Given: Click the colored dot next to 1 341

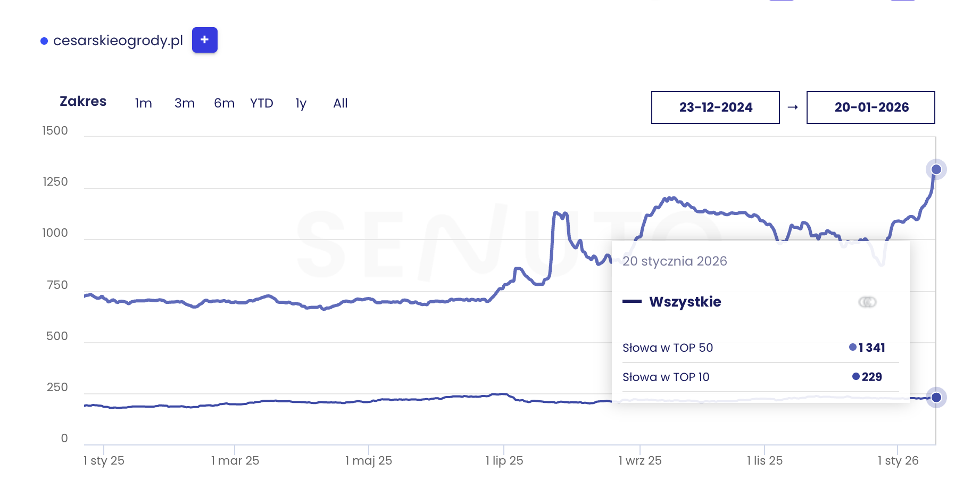Looking at the screenshot, I should pos(852,348).
